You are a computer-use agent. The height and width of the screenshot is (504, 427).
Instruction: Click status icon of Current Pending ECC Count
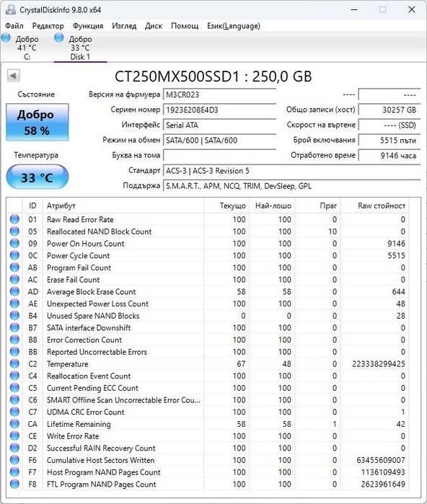tap(14, 388)
